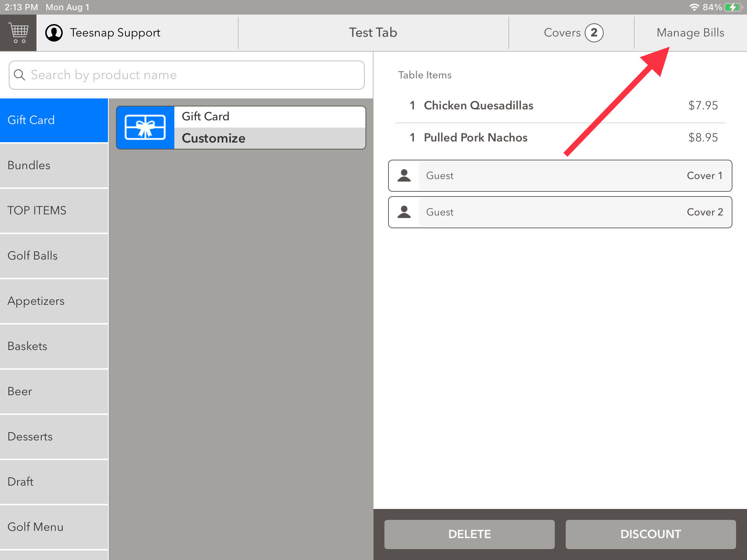Expand the TOP ITEMS category
Viewport: 747px width, 560px height.
pos(54,210)
